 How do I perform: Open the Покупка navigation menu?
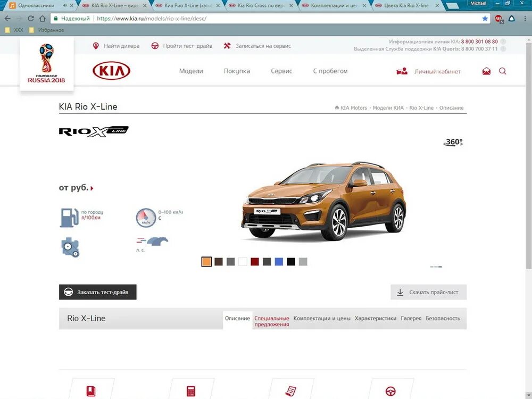[x=237, y=71]
